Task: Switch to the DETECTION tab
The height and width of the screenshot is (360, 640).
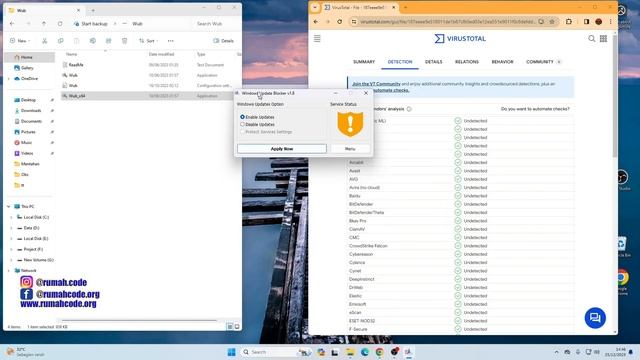Action: click(400, 62)
